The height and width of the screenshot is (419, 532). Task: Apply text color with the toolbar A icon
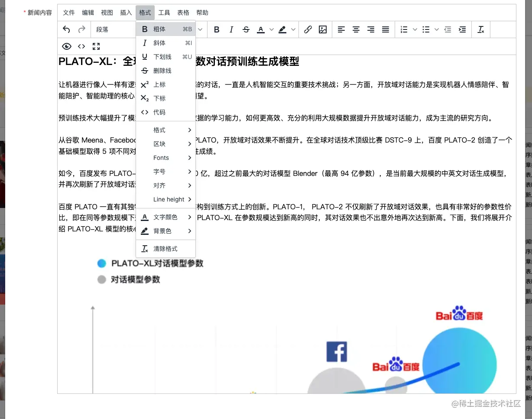point(261,29)
